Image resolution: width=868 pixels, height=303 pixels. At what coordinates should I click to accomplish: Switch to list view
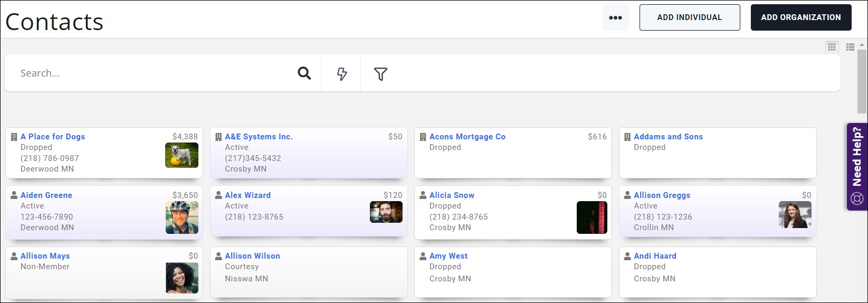coord(850,47)
